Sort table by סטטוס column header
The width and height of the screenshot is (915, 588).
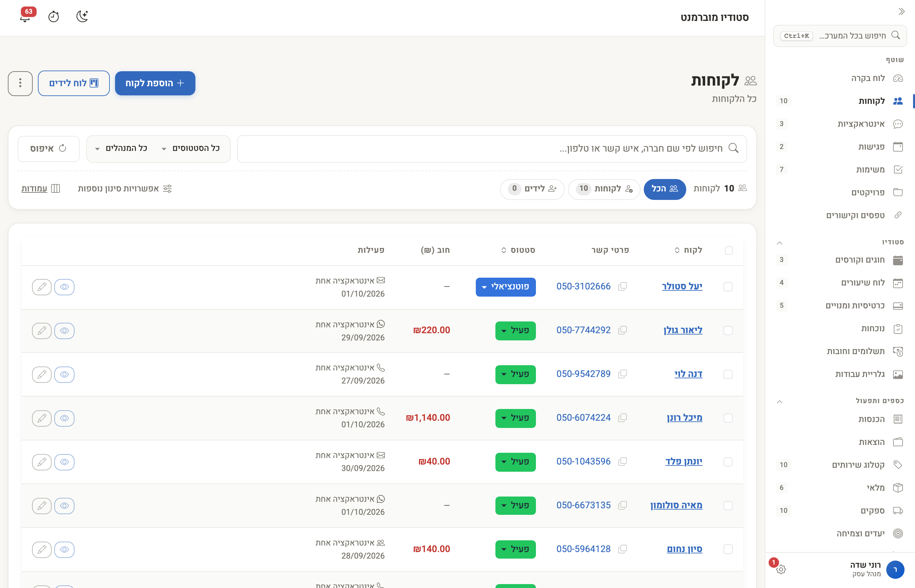(x=518, y=250)
